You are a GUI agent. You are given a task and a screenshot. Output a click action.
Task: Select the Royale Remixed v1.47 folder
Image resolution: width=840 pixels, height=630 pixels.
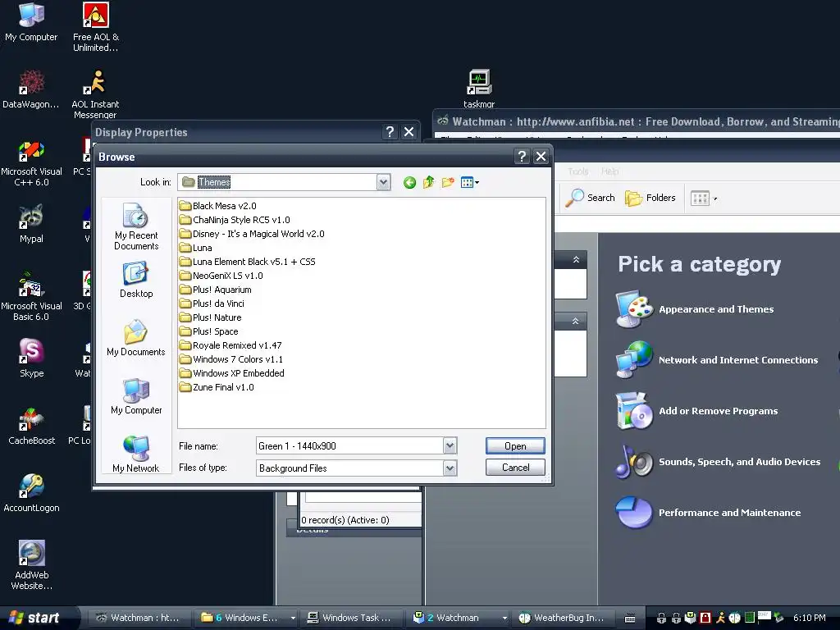point(231,345)
